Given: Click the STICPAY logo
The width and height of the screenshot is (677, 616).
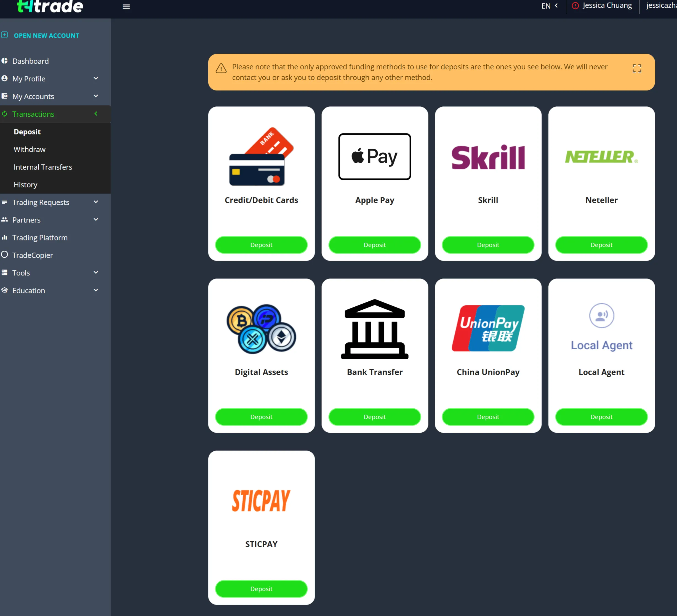Looking at the screenshot, I should (x=261, y=500).
